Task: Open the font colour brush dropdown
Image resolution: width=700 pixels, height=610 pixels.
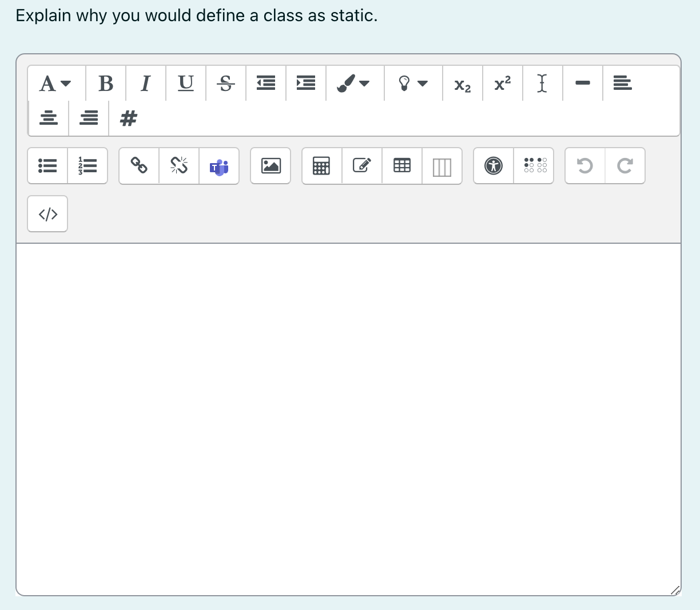Action: pyautogui.click(x=355, y=84)
